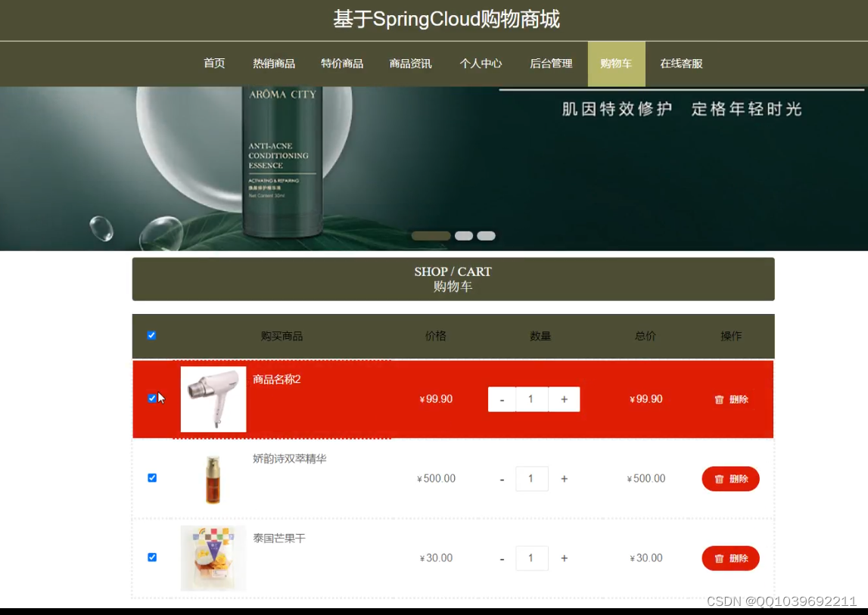Viewport: 868px width, 615px height.
Task: Uncheck the 商品名称2 row checkbox
Action: coord(152,399)
